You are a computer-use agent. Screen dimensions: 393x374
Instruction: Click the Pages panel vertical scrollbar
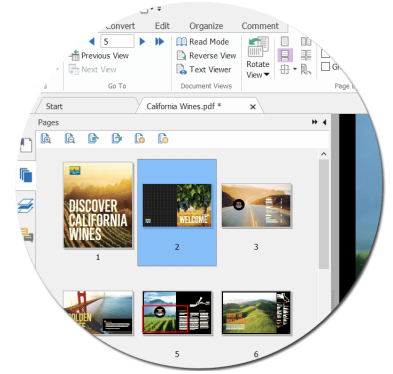(x=323, y=214)
